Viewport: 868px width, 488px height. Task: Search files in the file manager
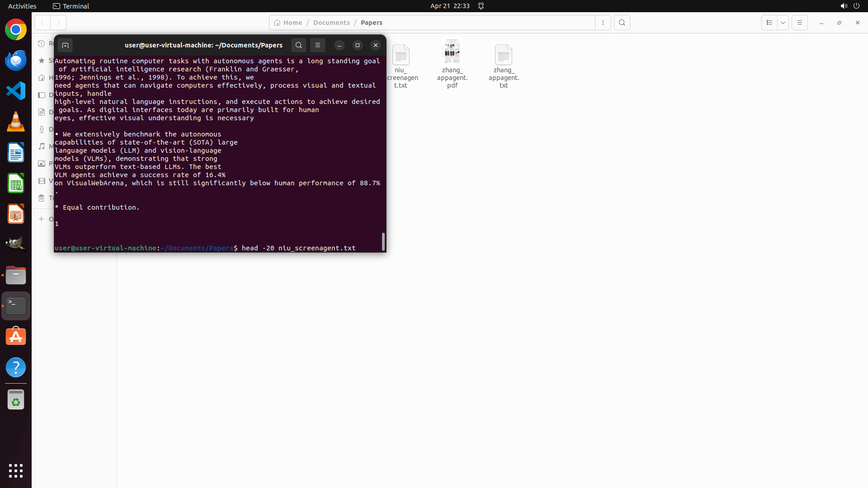pyautogui.click(x=622, y=23)
